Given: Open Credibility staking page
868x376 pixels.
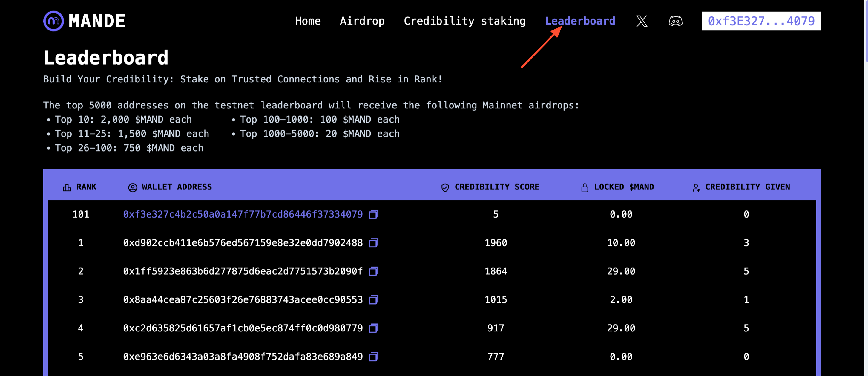Looking at the screenshot, I should coord(465,21).
